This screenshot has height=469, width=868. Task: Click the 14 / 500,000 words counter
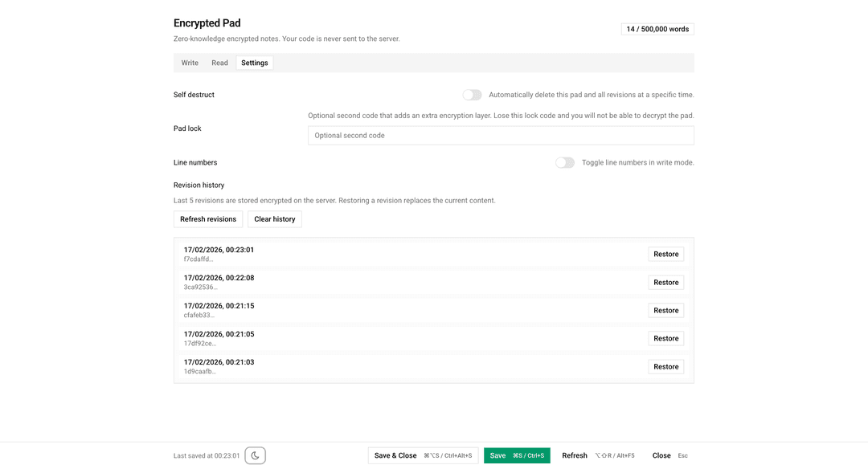(x=657, y=29)
